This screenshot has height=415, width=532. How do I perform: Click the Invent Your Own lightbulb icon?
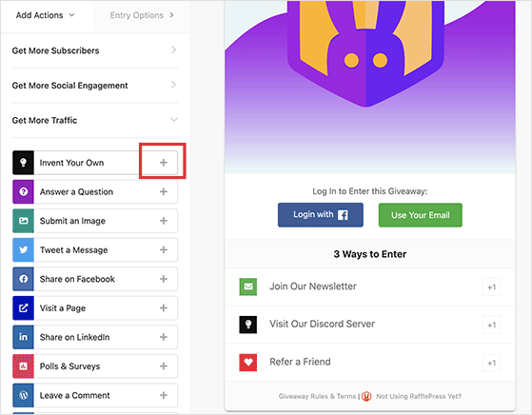pyautogui.click(x=23, y=163)
